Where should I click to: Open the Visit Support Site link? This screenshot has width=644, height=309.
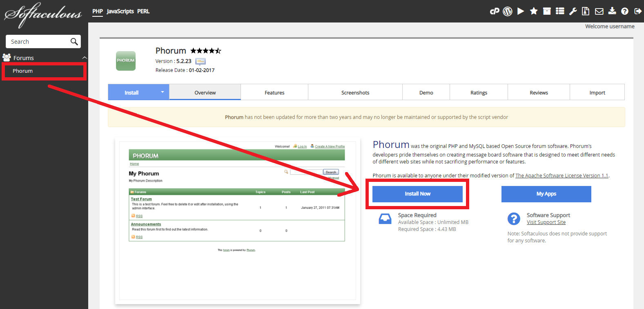(546, 222)
